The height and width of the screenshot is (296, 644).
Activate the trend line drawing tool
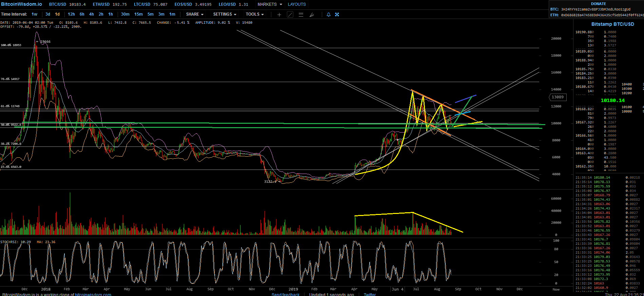[x=290, y=15]
